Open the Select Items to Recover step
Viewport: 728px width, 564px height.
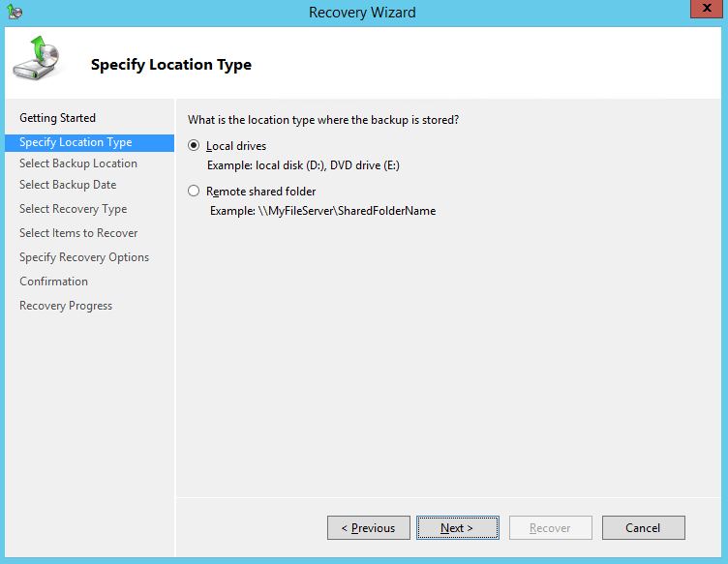[x=78, y=233]
